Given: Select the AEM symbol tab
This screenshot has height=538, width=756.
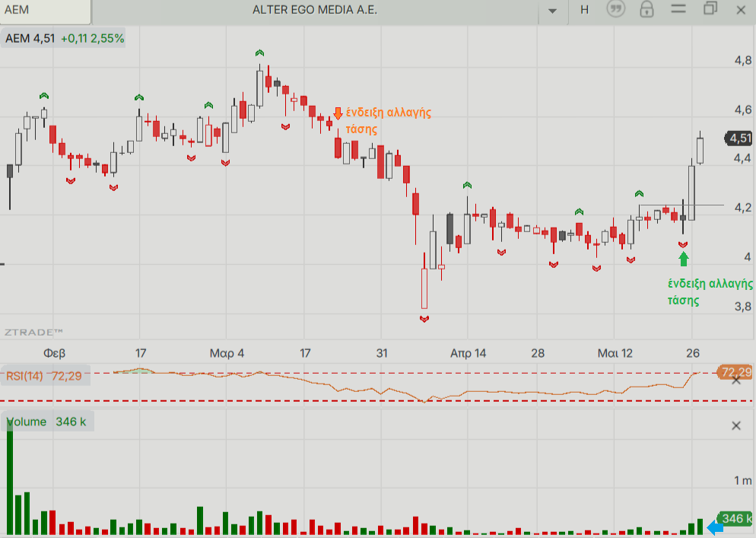Looking at the screenshot, I should (45, 11).
